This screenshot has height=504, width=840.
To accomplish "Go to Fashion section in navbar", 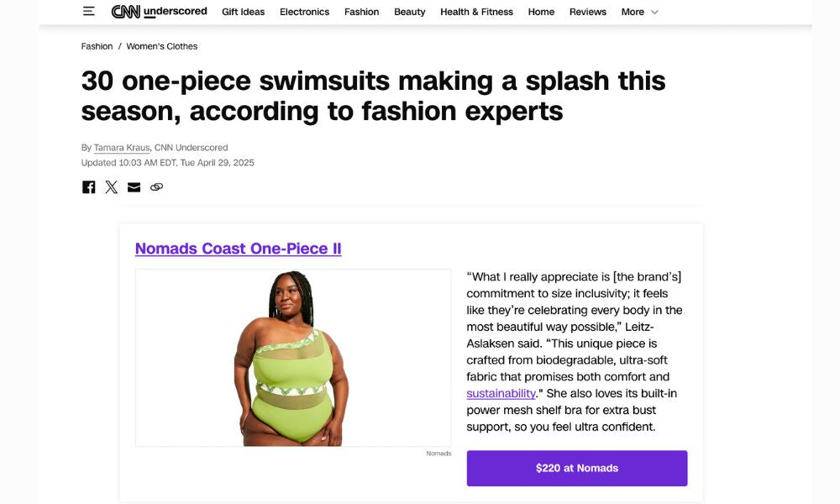I will pyautogui.click(x=361, y=12).
